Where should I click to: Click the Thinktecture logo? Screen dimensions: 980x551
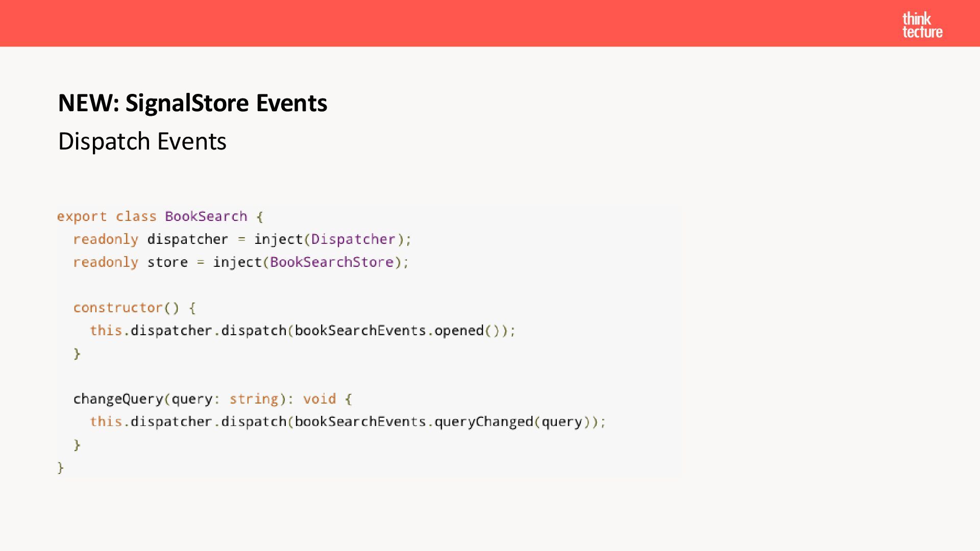(x=922, y=25)
